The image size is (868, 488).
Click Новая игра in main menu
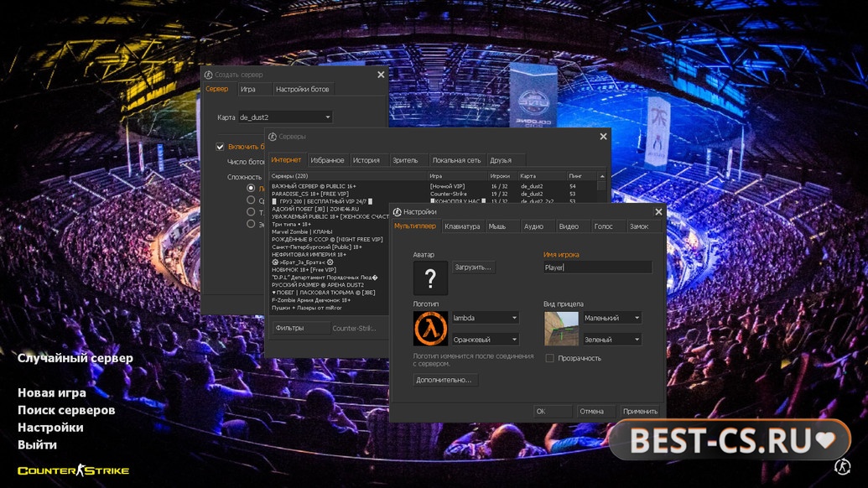click(52, 393)
